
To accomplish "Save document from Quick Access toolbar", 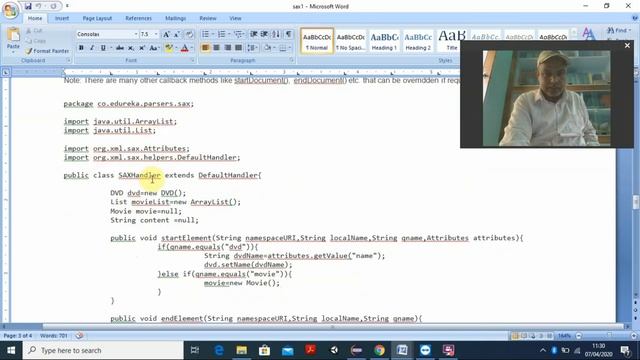I will 28,6.
